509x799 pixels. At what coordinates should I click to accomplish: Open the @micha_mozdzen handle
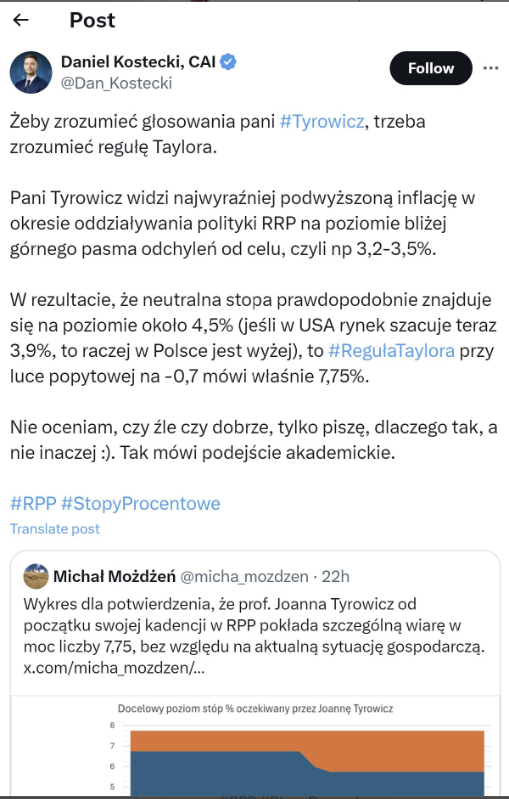pyautogui.click(x=245, y=576)
